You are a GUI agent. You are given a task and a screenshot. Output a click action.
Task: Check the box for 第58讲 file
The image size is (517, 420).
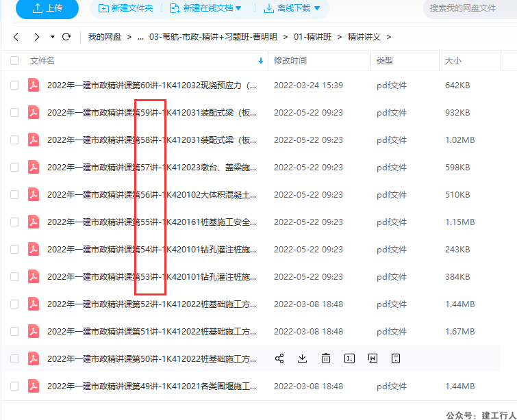14,140
